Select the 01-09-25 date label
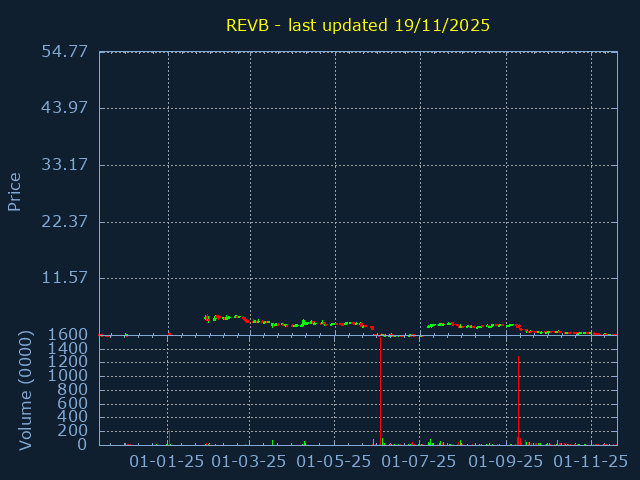This screenshot has width=640, height=480. [x=506, y=461]
